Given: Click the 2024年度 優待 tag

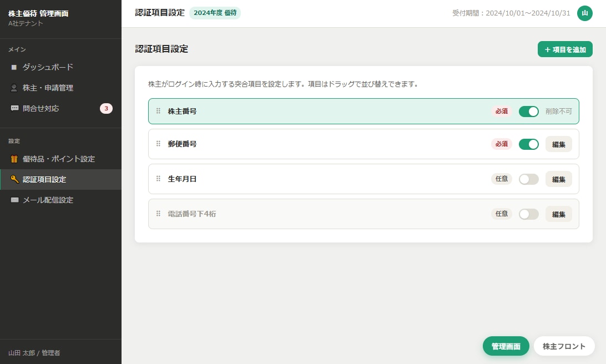Looking at the screenshot, I should (215, 13).
